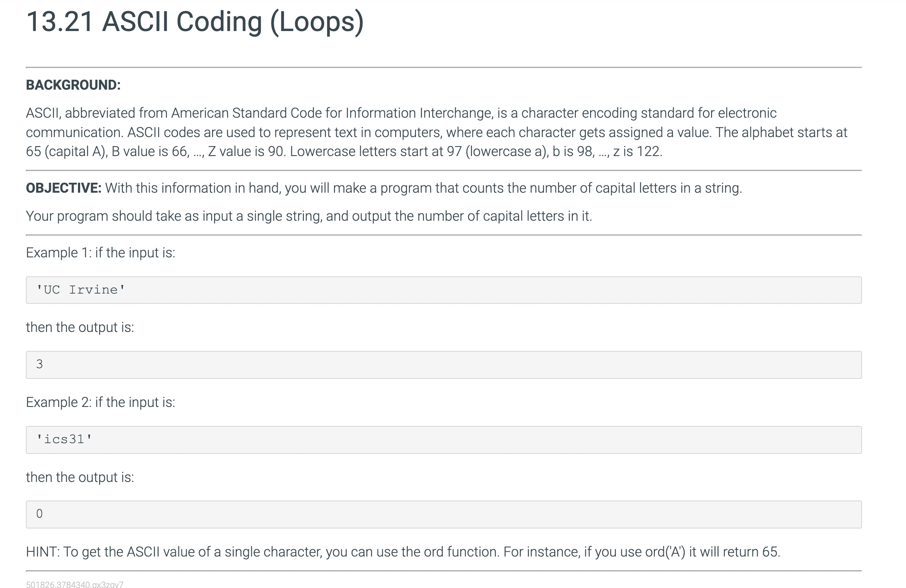This screenshot has width=906, height=588.
Task: Click the output box showing 0
Action: click(444, 514)
